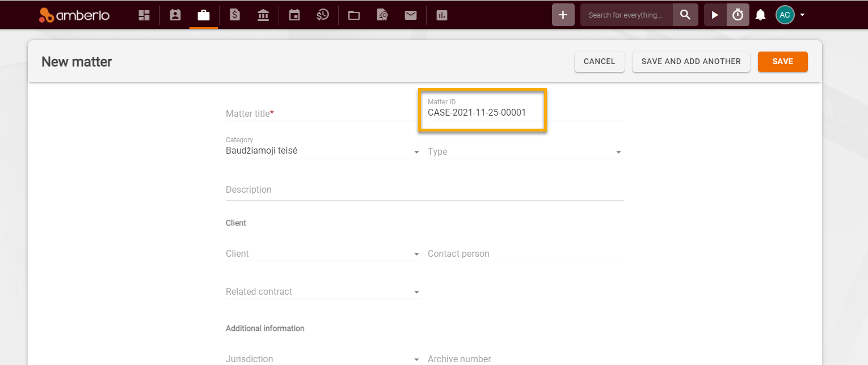Open the Mail envelope icon
The image size is (868, 365).
click(x=411, y=15)
